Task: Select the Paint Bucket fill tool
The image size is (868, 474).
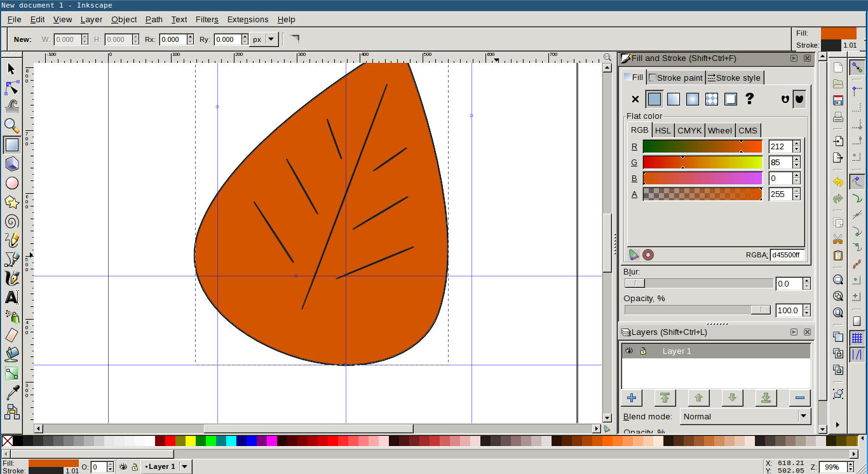Action: tap(11, 355)
